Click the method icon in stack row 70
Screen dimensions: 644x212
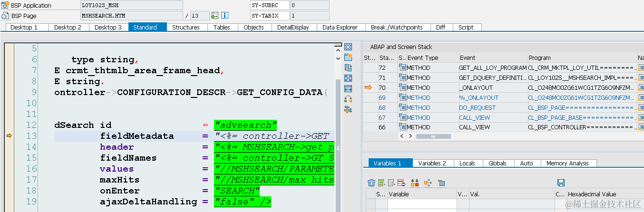click(402, 87)
